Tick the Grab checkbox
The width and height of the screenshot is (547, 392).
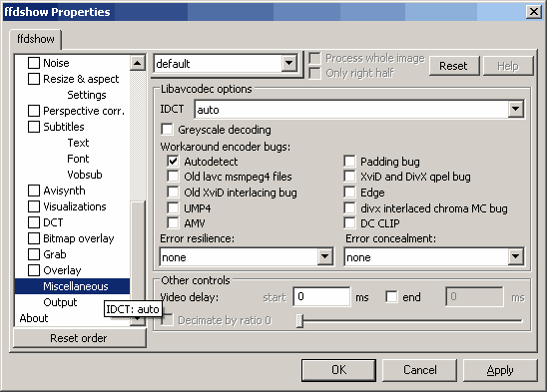[x=34, y=254]
